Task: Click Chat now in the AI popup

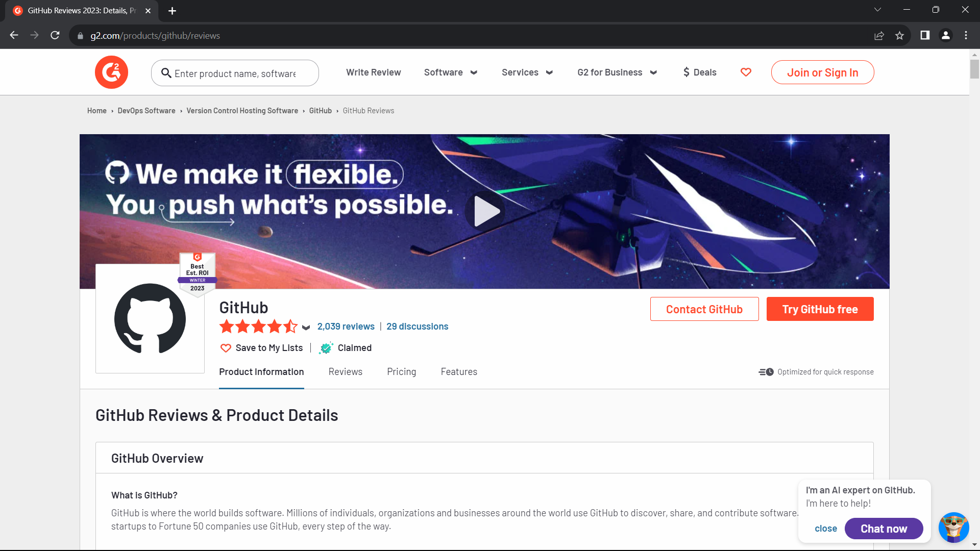Action: (x=884, y=529)
